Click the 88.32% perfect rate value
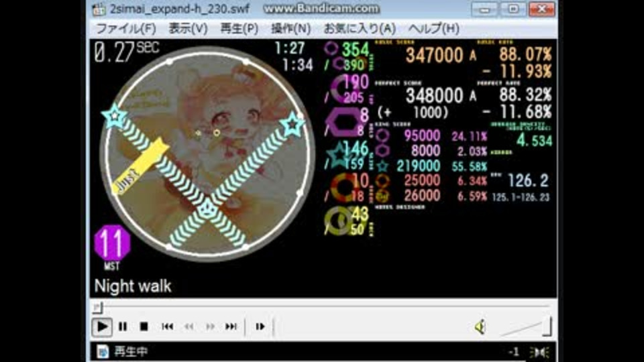This screenshot has height=362, width=644. 525,95
